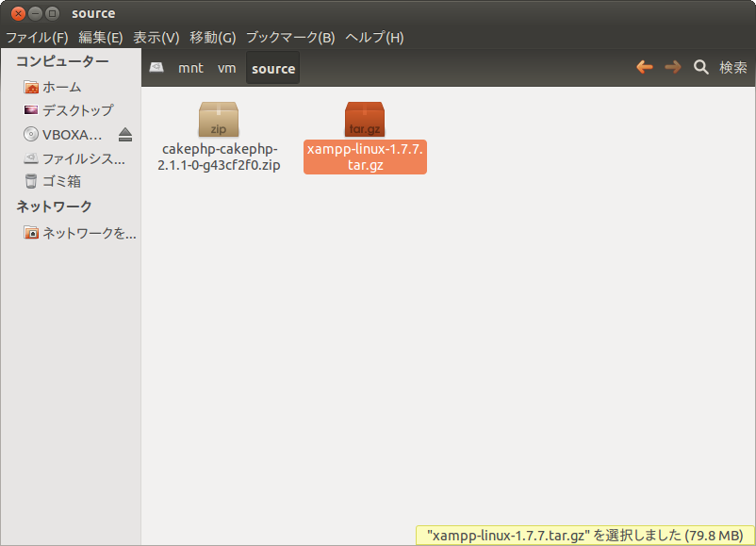
Task: Open the 移動(G) menu
Action: (x=213, y=38)
